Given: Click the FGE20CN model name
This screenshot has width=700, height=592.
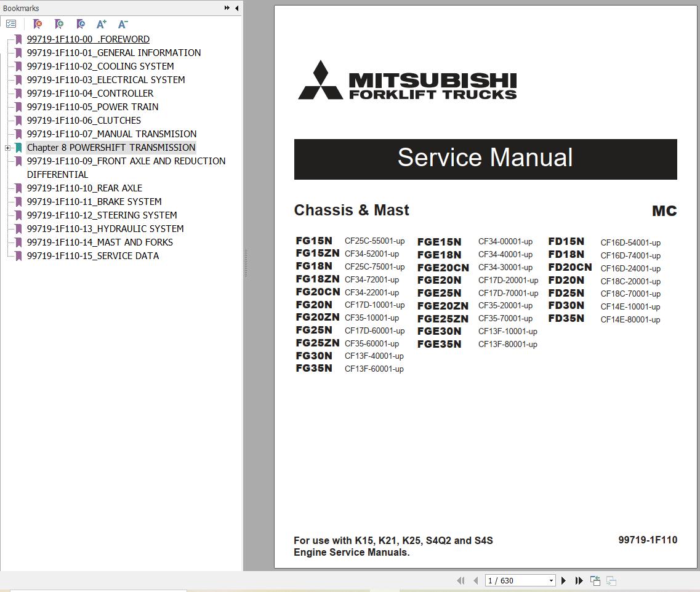Looking at the screenshot, I should coord(443,268).
